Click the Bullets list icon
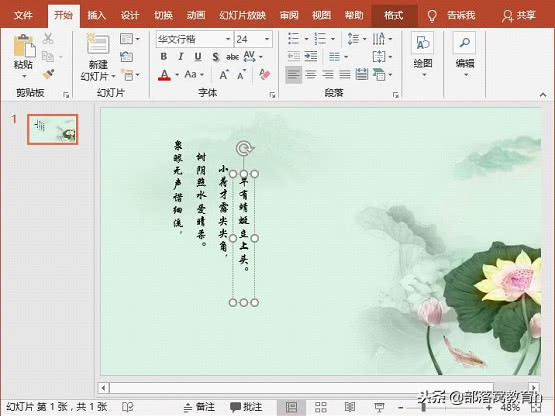 293,38
